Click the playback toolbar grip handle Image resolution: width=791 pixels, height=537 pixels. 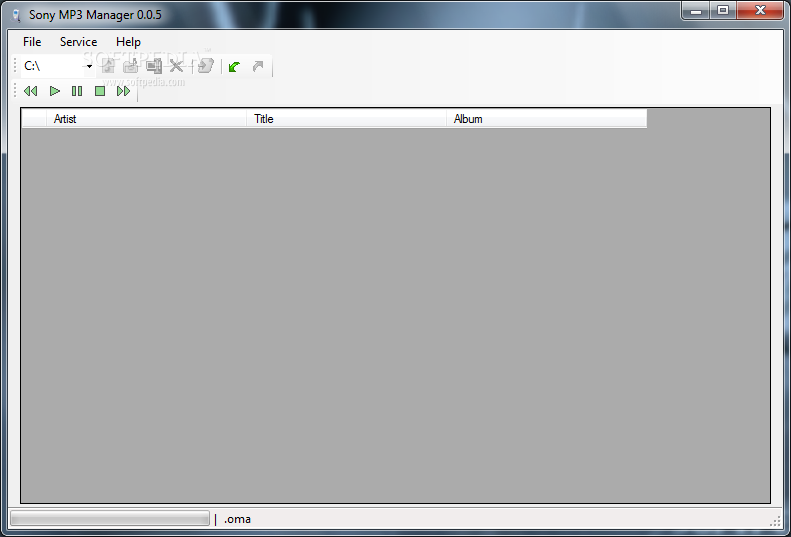[15, 91]
